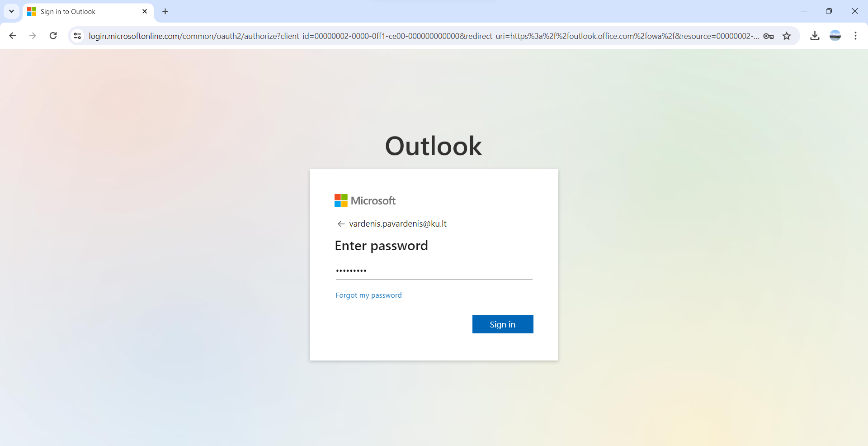
Task: Bookmark this page with the star
Action: point(787,36)
